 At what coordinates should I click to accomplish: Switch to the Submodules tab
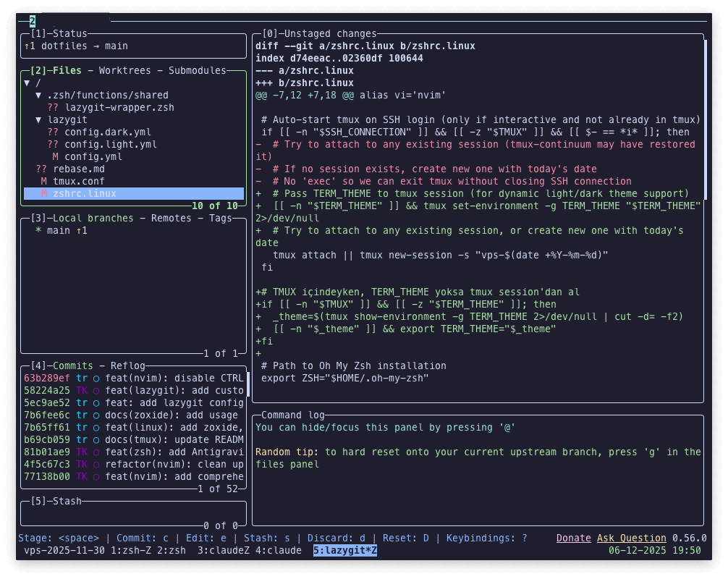[198, 71]
